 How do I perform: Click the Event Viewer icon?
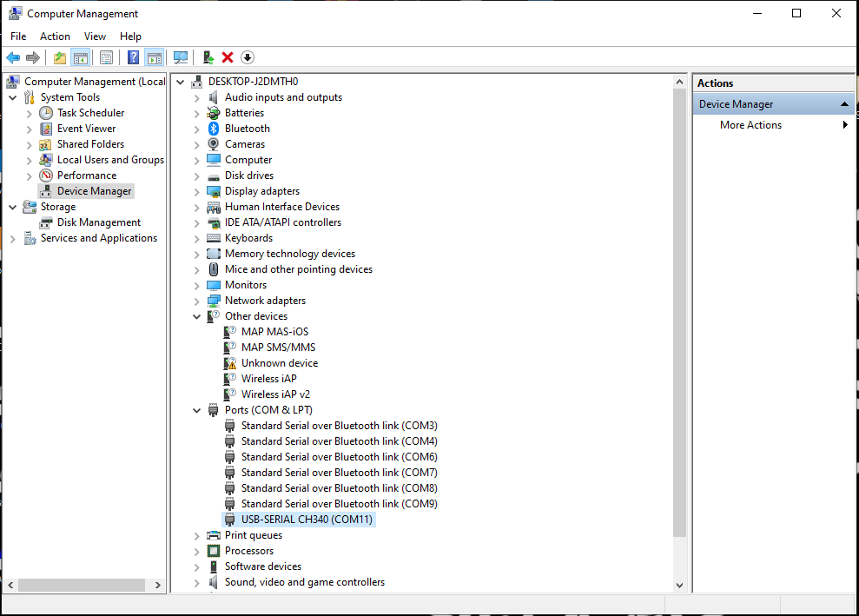point(46,129)
